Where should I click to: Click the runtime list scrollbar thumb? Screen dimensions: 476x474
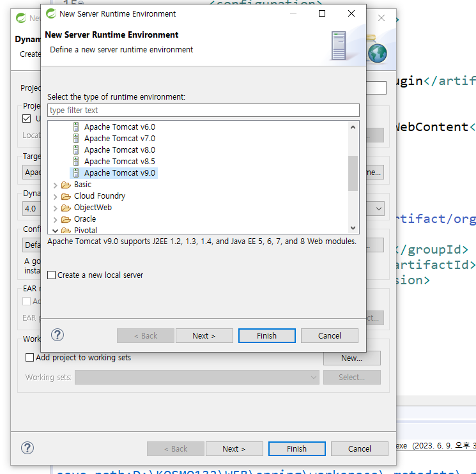coord(353,173)
